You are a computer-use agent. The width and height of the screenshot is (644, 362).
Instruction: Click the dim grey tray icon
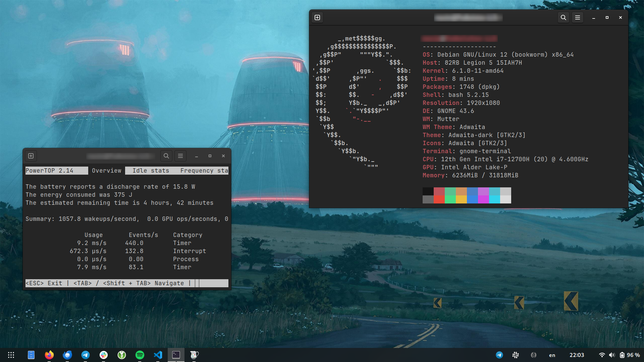point(534,355)
